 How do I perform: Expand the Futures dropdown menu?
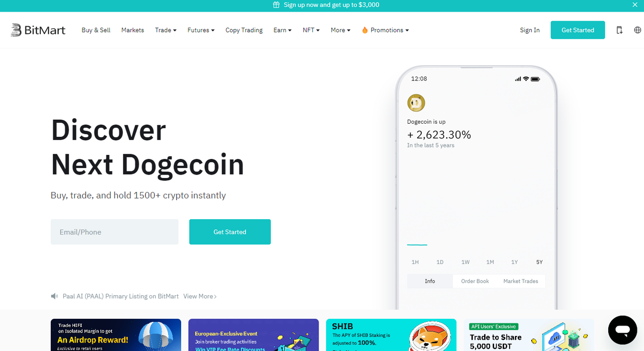pos(201,30)
